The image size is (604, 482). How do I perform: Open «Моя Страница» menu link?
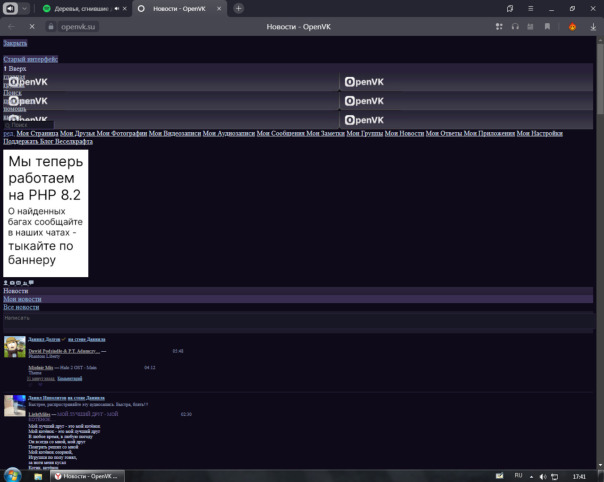coord(37,133)
